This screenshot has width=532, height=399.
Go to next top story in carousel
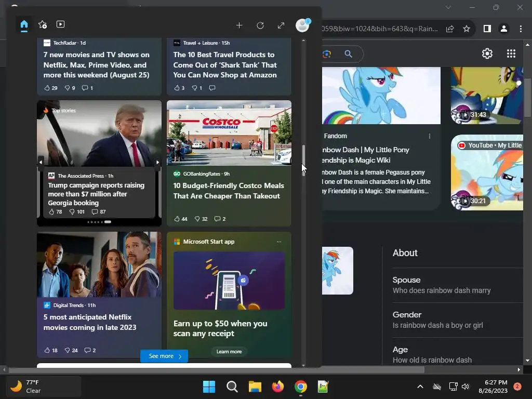pos(158,162)
